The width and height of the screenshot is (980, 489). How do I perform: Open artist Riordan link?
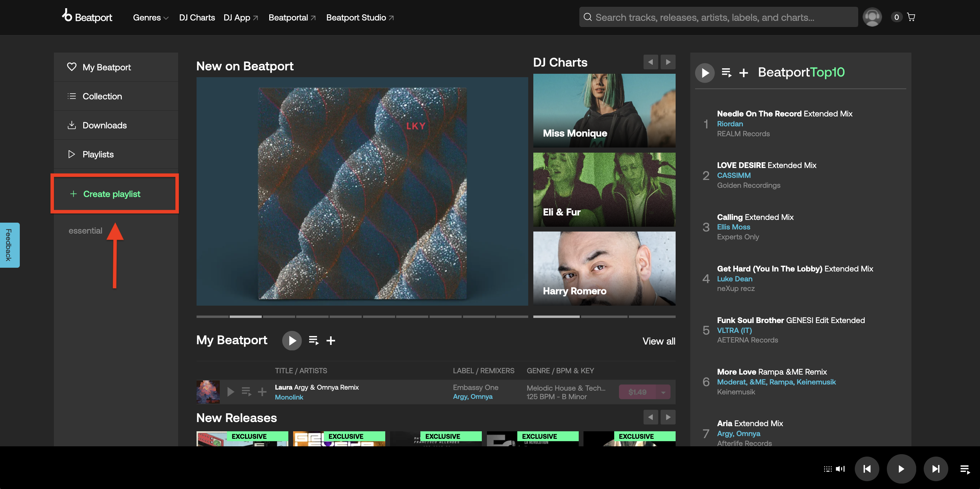point(730,123)
